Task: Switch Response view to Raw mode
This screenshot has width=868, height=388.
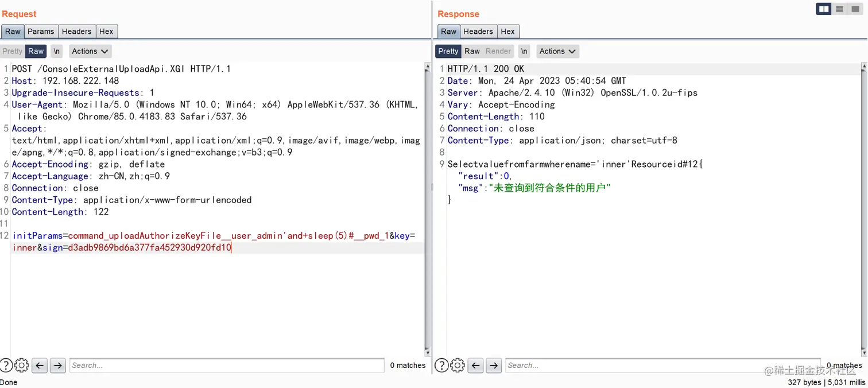Action: pyautogui.click(x=472, y=51)
